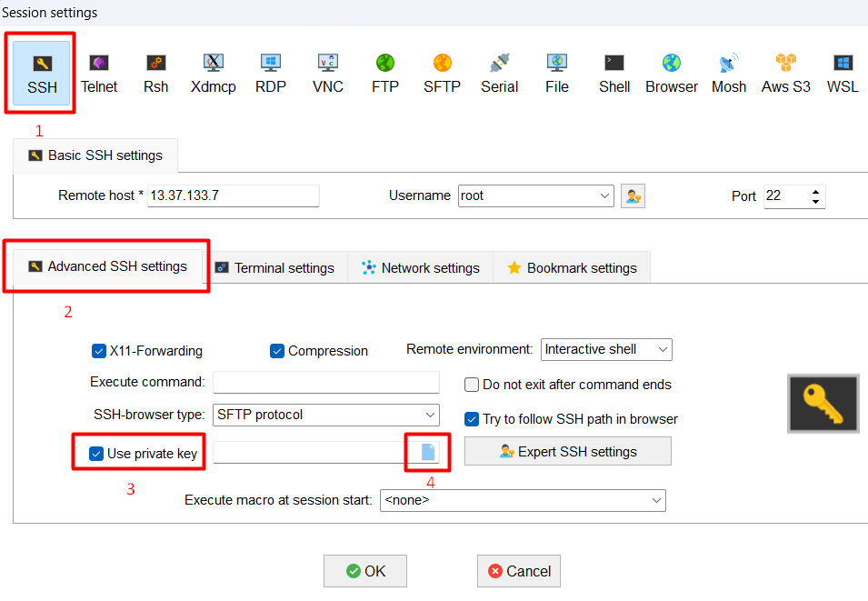The image size is (868, 601).
Task: Open the Network settings tab
Action: pos(420,268)
